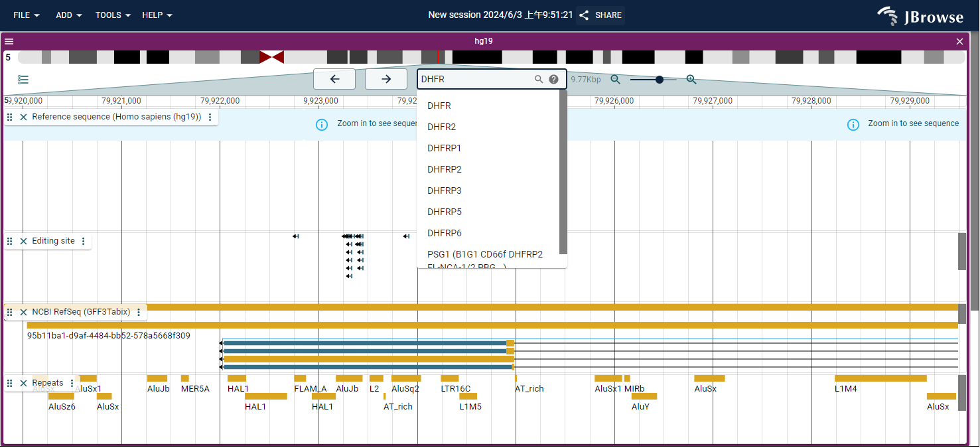The width and height of the screenshot is (980, 448).
Task: Click the 79,929,000 ruler coordinate
Action: tap(910, 101)
